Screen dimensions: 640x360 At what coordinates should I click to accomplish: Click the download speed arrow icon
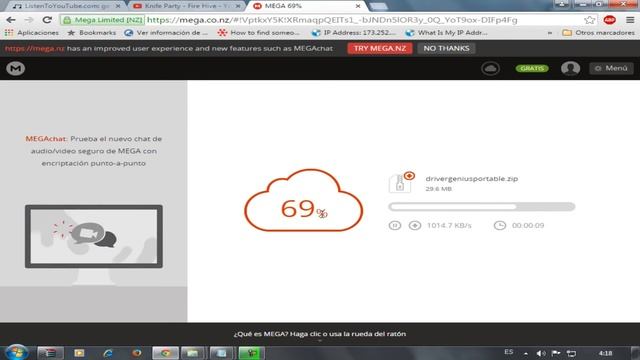point(415,225)
